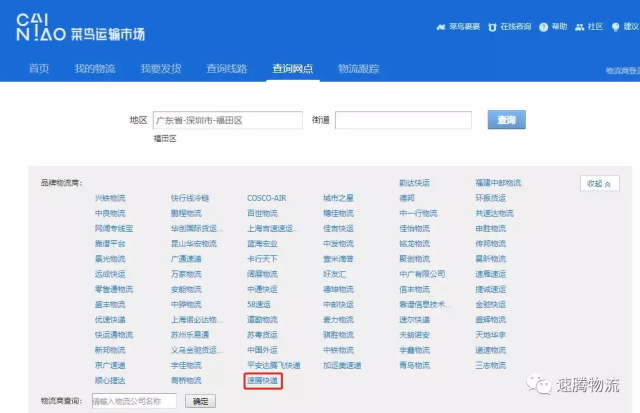This screenshot has height=413, width=640.
Task: Open the 中铁物流 link
Action: click(338, 350)
